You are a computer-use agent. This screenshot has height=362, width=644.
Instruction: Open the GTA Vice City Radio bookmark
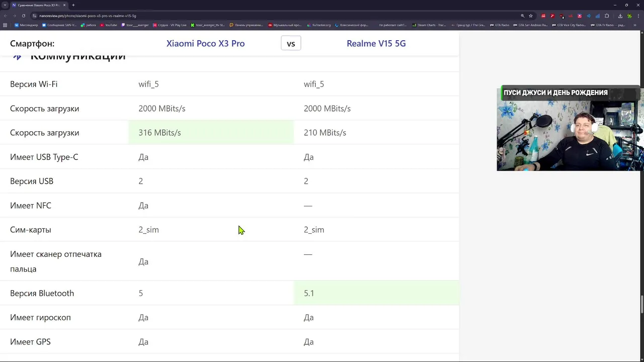[x=569, y=25]
